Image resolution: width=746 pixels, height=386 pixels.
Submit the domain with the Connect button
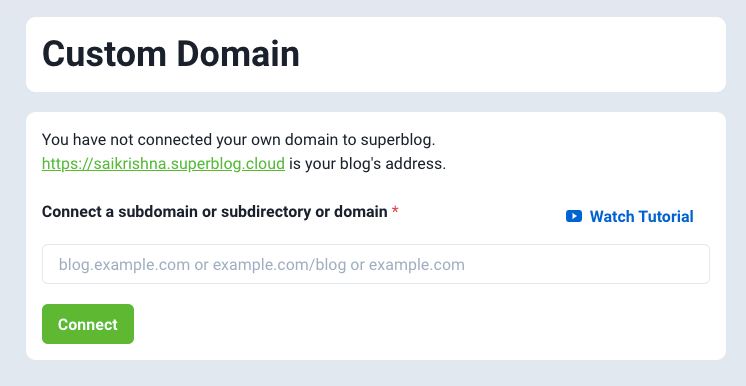pyautogui.click(x=88, y=324)
